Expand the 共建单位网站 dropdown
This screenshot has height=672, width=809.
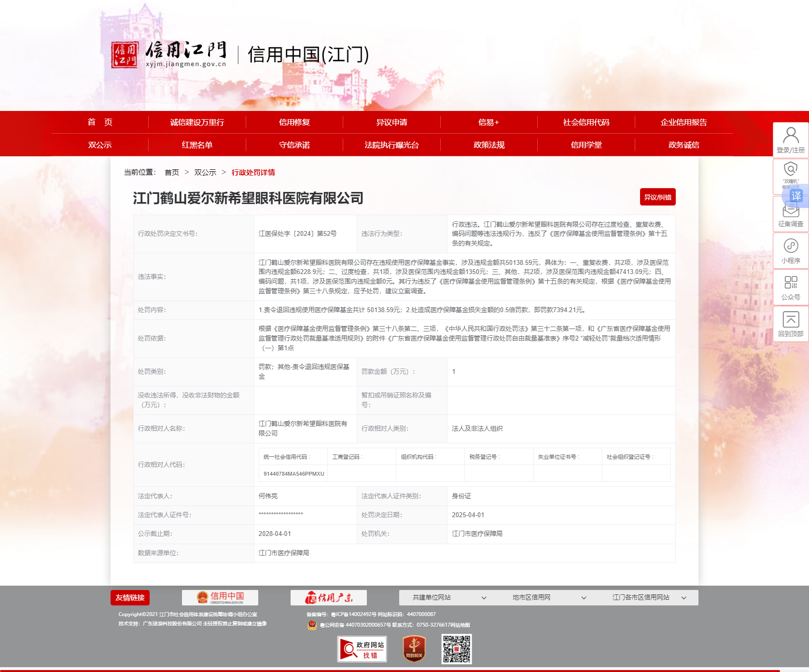point(449,598)
